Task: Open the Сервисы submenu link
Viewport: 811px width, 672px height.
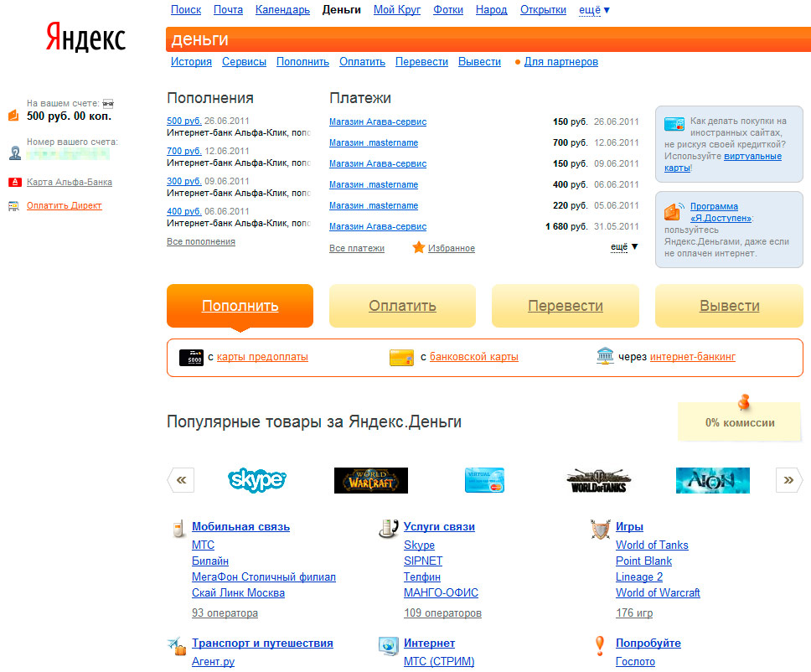Action: click(244, 61)
